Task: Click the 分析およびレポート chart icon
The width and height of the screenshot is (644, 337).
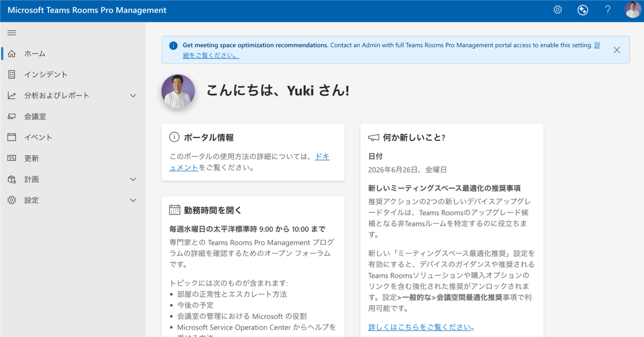Action: tap(12, 96)
